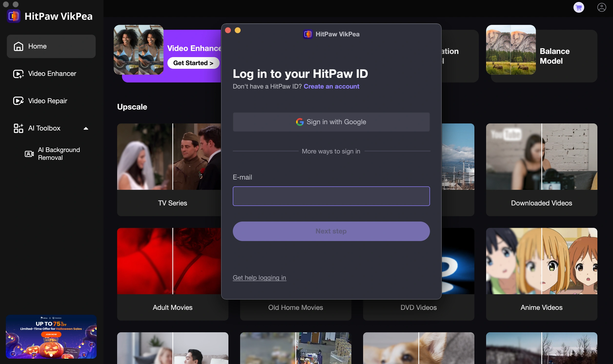
Task: Focus the E-mail input field
Action: pos(331,196)
